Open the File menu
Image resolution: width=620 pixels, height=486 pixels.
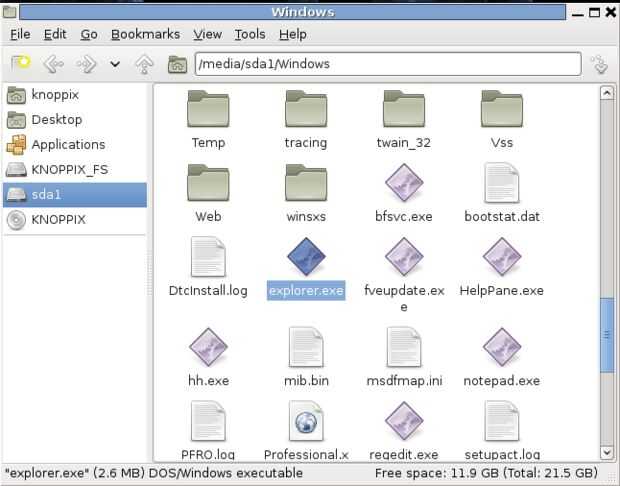coord(20,34)
